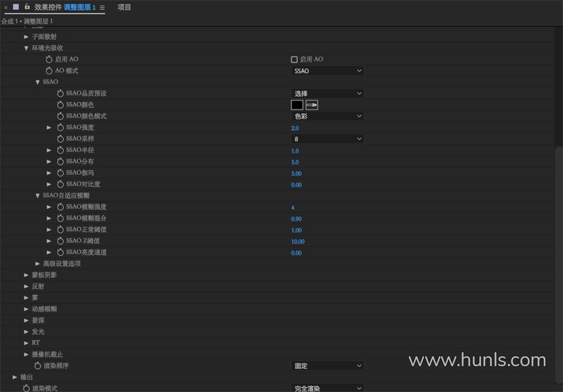Toggle stopwatch for SSAO伽玛
The width and height of the screenshot is (563, 392).
pyautogui.click(x=60, y=173)
